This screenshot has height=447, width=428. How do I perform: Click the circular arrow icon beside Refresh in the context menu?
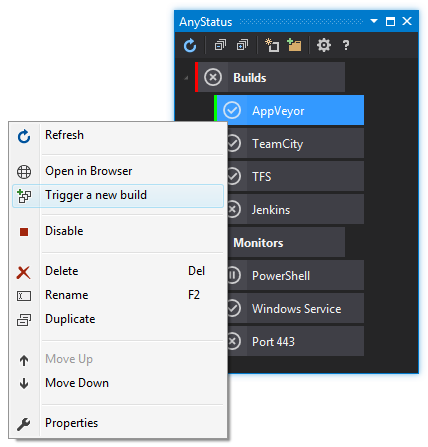click(x=24, y=136)
